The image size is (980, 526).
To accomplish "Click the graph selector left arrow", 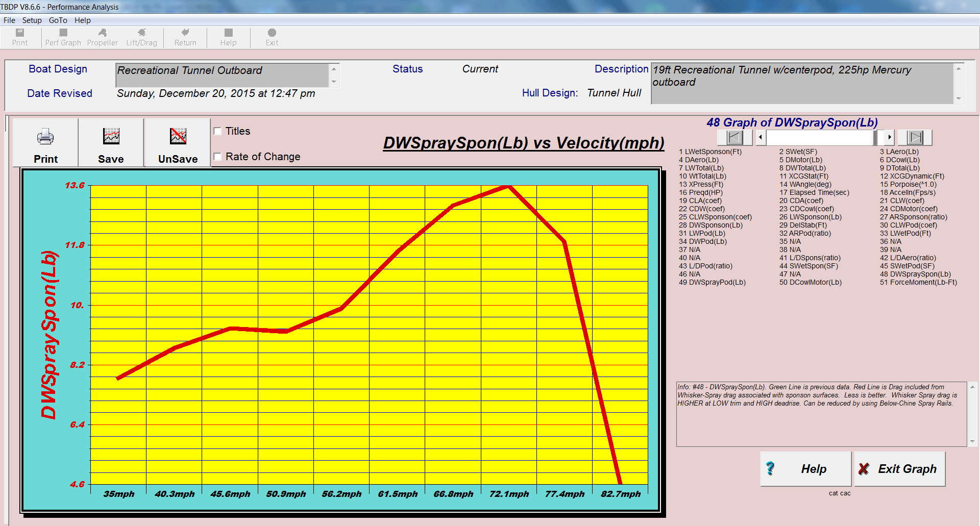I will point(761,137).
